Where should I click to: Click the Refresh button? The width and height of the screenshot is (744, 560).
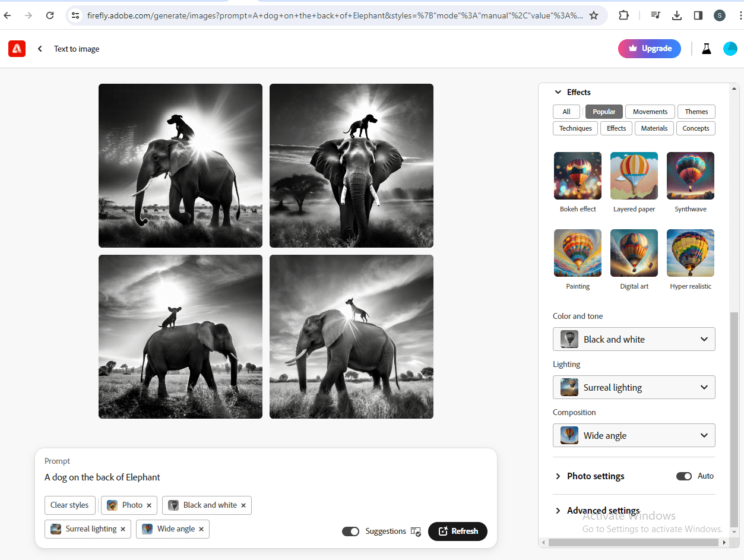[x=457, y=531]
